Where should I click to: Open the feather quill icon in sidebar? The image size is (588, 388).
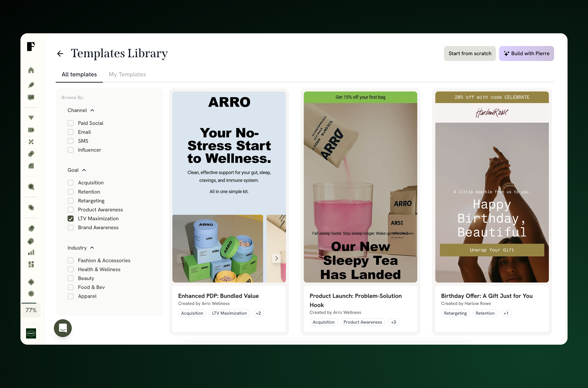(31, 85)
